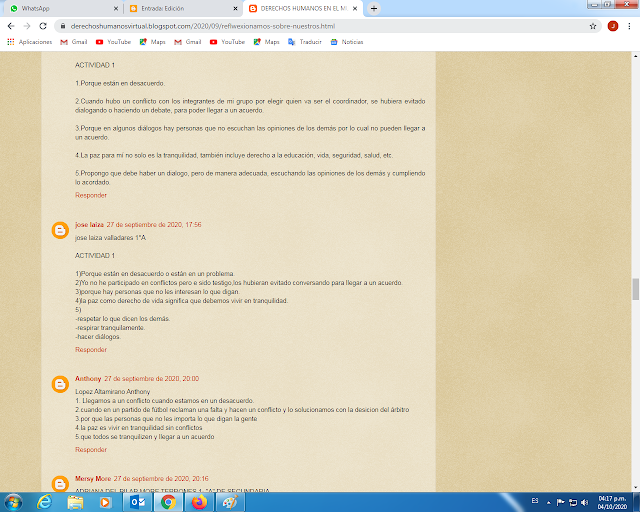The height and width of the screenshot is (512, 640).
Task: Open jose laiza author profile link
Action: coord(89,225)
